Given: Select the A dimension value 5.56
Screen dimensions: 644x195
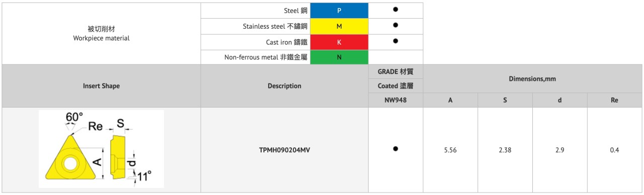Looking at the screenshot, I should tap(450, 150).
